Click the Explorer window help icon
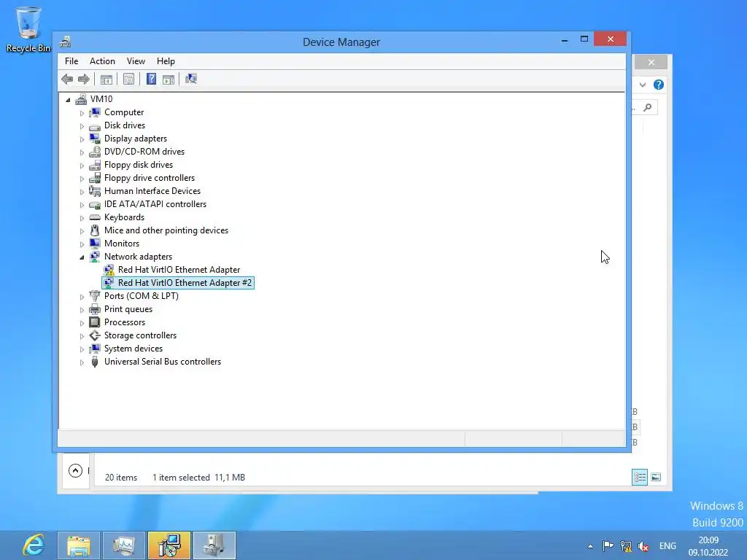Image resolution: width=747 pixels, height=560 pixels. pyautogui.click(x=659, y=85)
